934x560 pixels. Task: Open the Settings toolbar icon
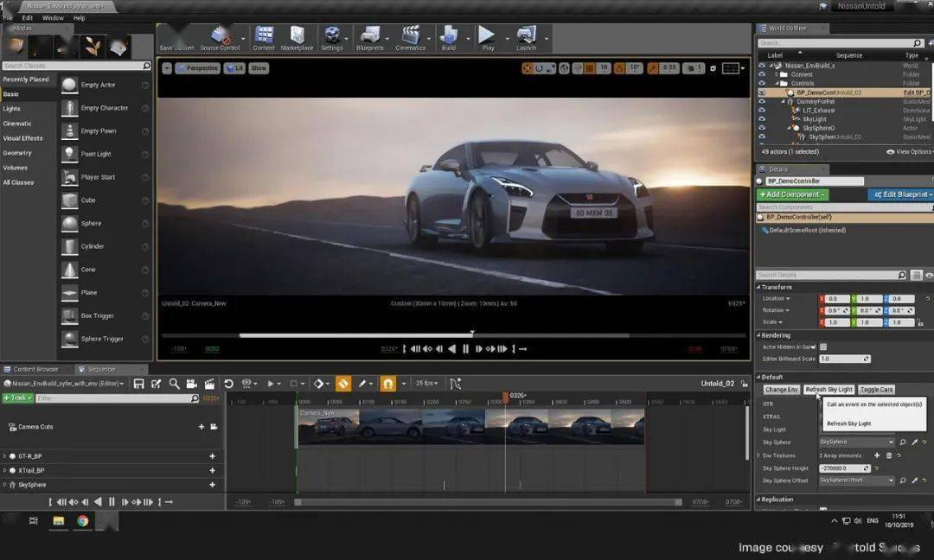pyautogui.click(x=332, y=37)
